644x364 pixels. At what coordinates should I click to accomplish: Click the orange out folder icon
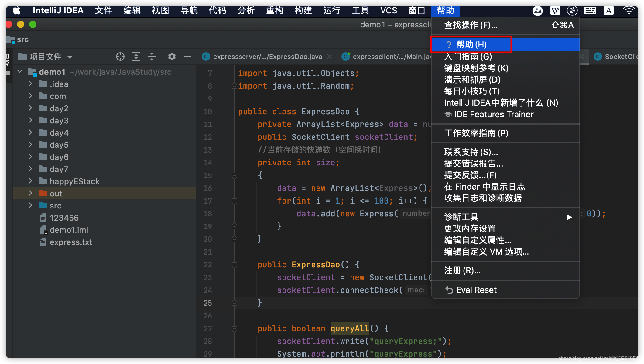pyautogui.click(x=43, y=193)
